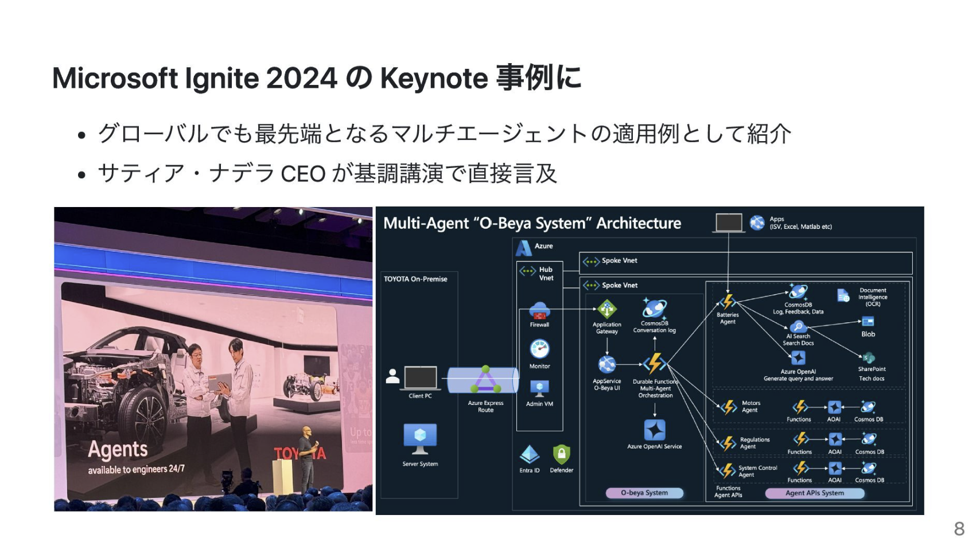Click the Functions icon in Motors Agent row
The height and width of the screenshot is (546, 980).
[800, 407]
